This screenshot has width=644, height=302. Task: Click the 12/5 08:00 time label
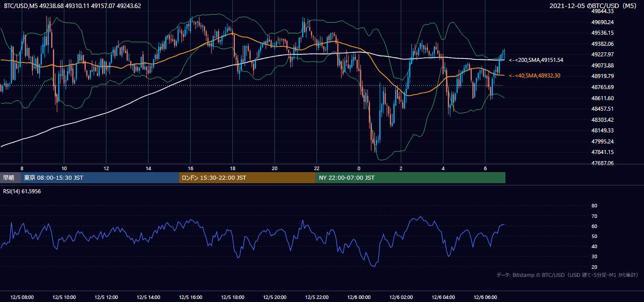pyautogui.click(x=22, y=297)
